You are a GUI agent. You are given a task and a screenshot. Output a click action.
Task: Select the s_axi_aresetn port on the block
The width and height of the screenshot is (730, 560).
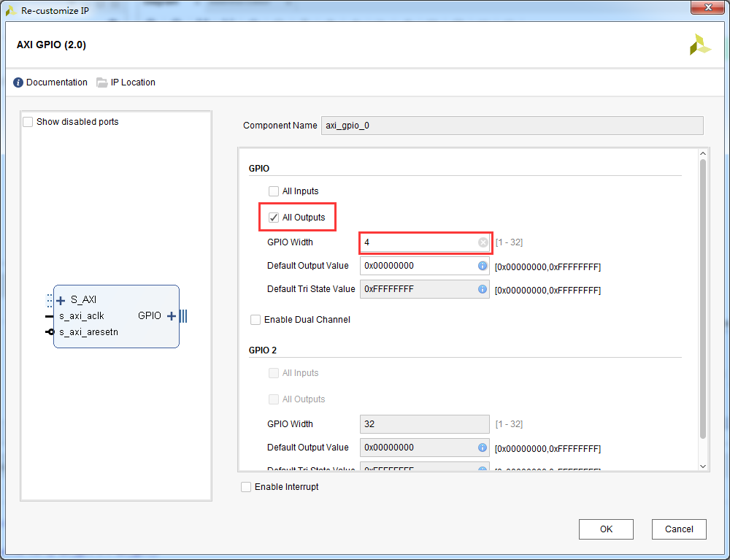tap(88, 332)
